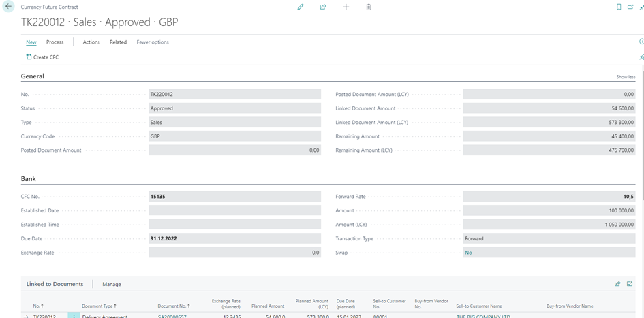The image size is (644, 318).
Task: Collapse the Bank section header
Action: pyautogui.click(x=29, y=178)
